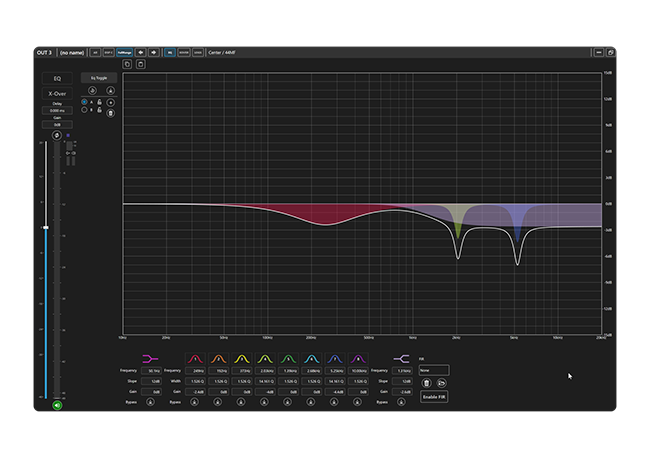Select the band 5 green filter icon

tap(289, 359)
